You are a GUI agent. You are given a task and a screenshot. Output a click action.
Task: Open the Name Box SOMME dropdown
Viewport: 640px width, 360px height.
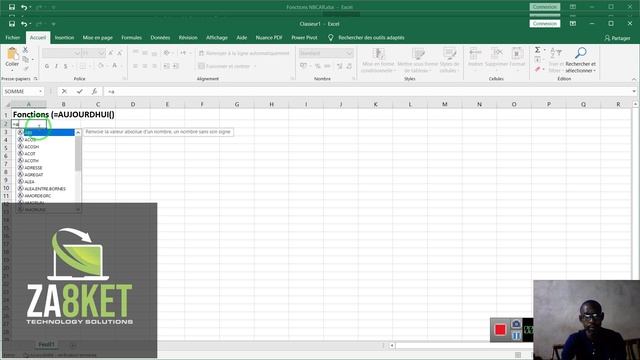coord(40,91)
